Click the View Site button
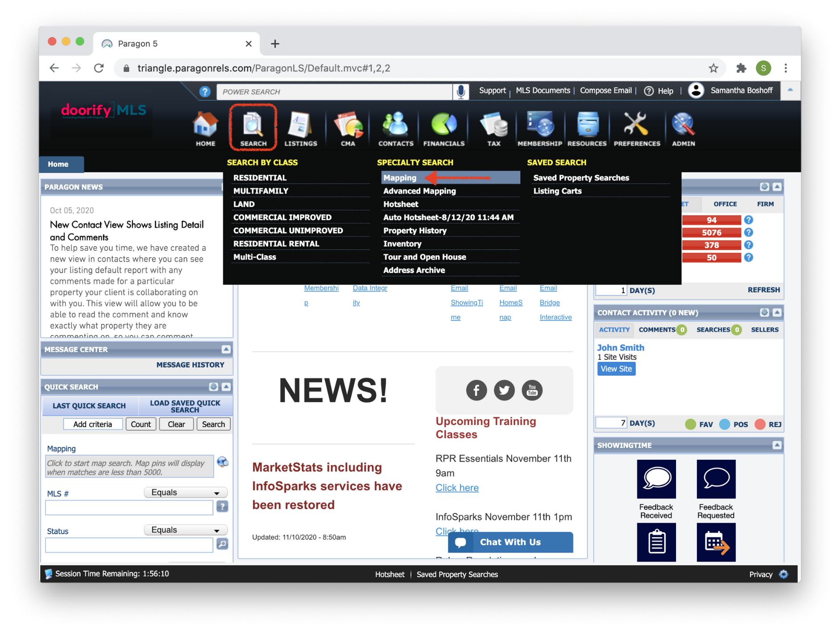This screenshot has height=634, width=840. pyautogui.click(x=616, y=369)
